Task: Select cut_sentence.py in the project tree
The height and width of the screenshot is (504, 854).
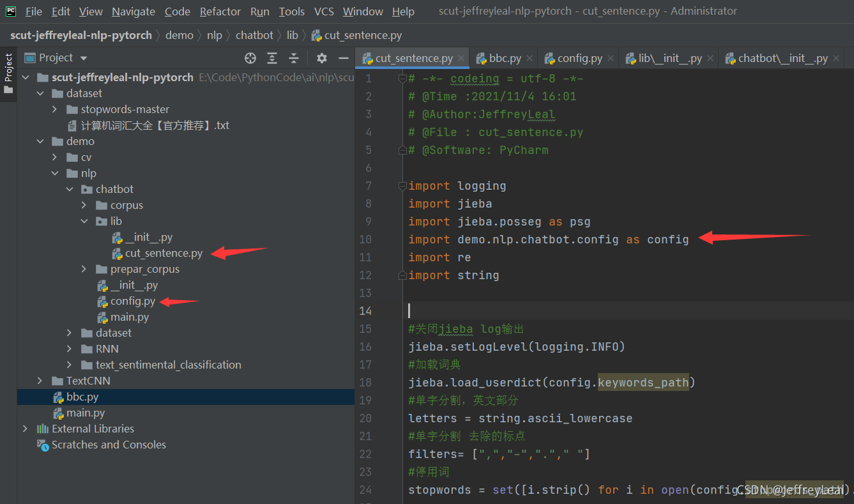Action: [164, 253]
